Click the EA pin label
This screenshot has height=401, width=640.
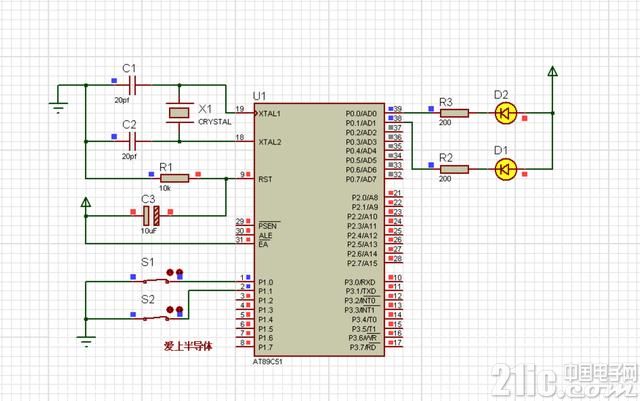[x=263, y=245]
